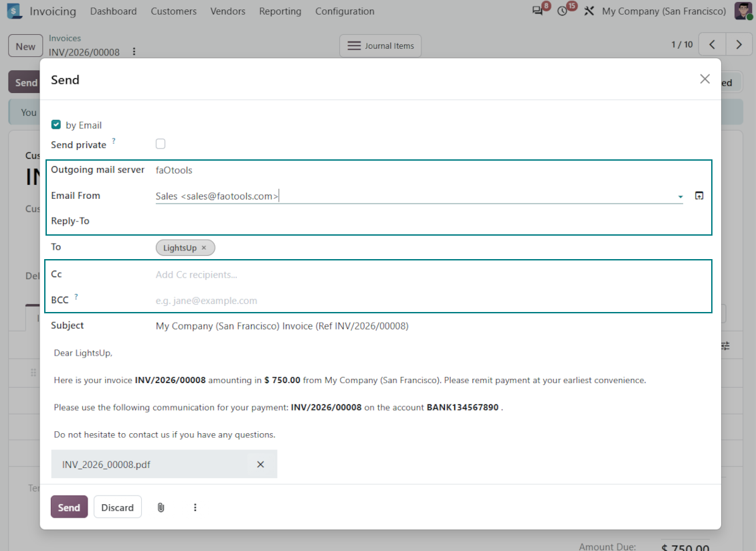Click the Subject field text
This screenshot has height=551, width=756.
[282, 326]
